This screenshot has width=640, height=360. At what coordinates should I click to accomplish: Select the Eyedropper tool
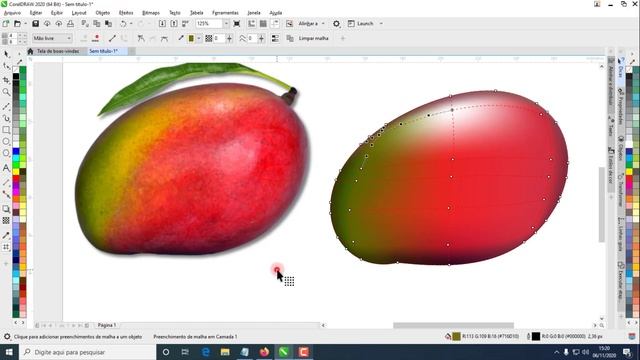click(x=6, y=236)
